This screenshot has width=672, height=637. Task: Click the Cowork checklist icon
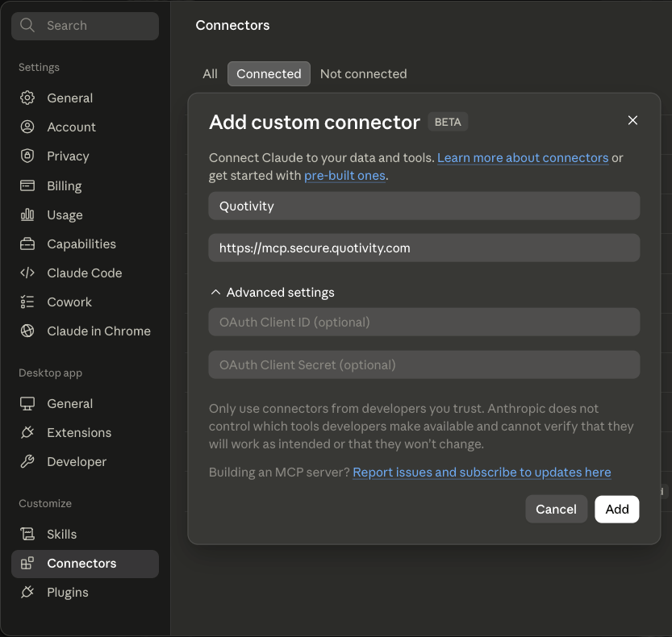tap(27, 302)
